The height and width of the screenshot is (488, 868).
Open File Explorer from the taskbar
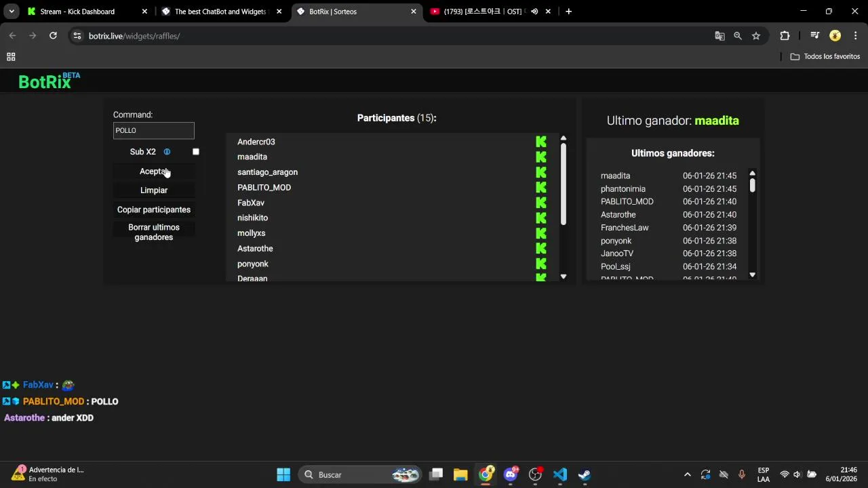(461, 474)
